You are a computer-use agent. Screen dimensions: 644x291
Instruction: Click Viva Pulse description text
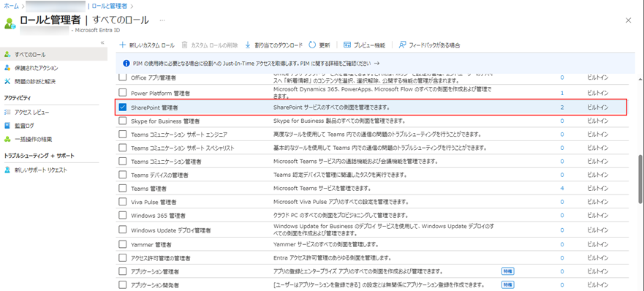click(341, 202)
